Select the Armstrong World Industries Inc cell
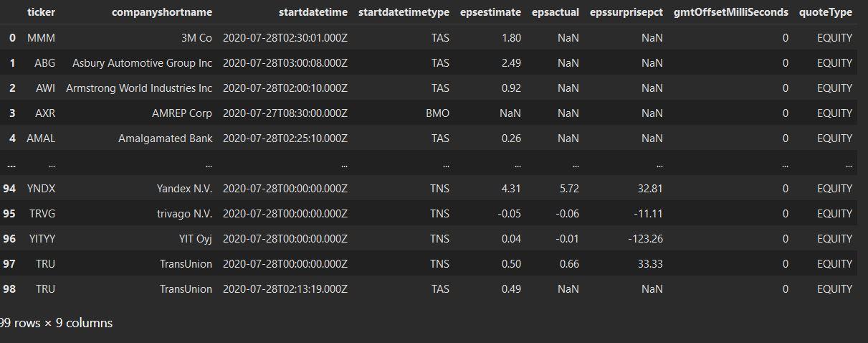This screenshot has height=343, width=868. pos(139,88)
